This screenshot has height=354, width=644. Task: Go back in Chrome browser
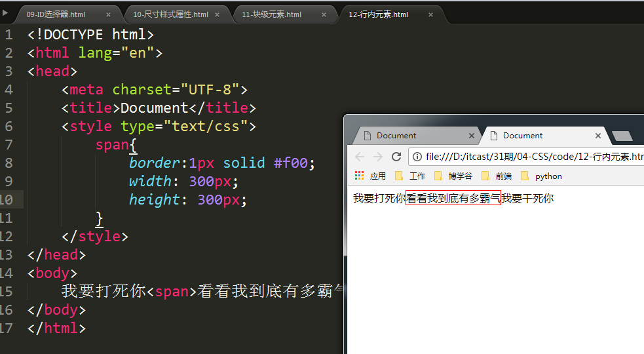click(360, 157)
